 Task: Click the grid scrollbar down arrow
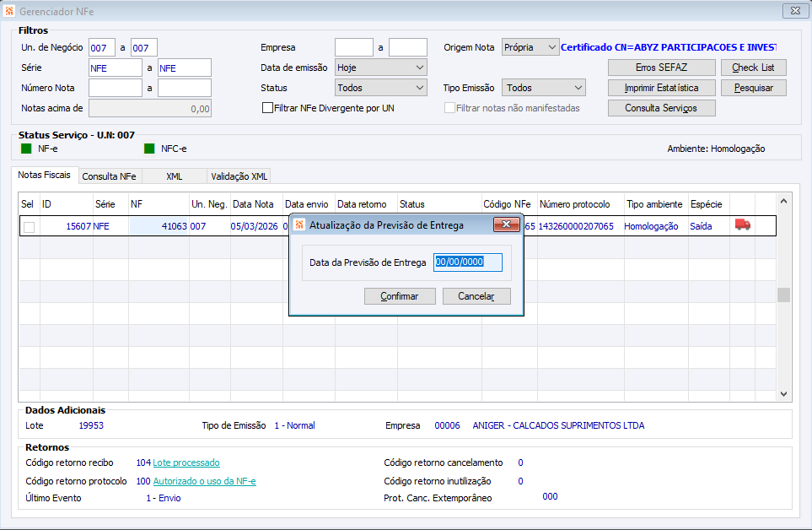(783, 394)
